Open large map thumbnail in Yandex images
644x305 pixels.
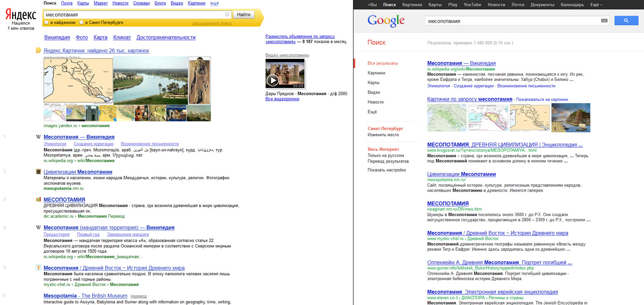[78, 80]
